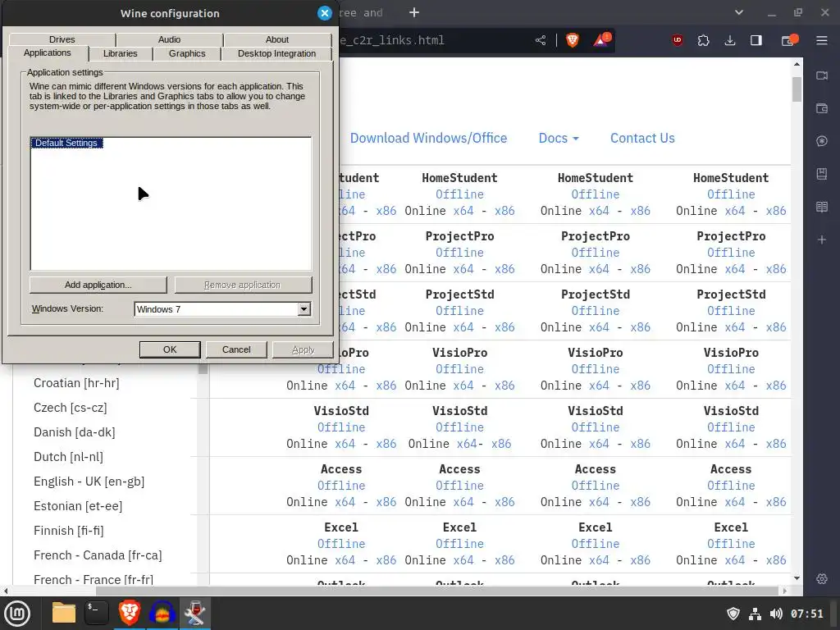Open the browser downloads icon
Image resolution: width=840 pixels, height=630 pixels.
coord(729,40)
